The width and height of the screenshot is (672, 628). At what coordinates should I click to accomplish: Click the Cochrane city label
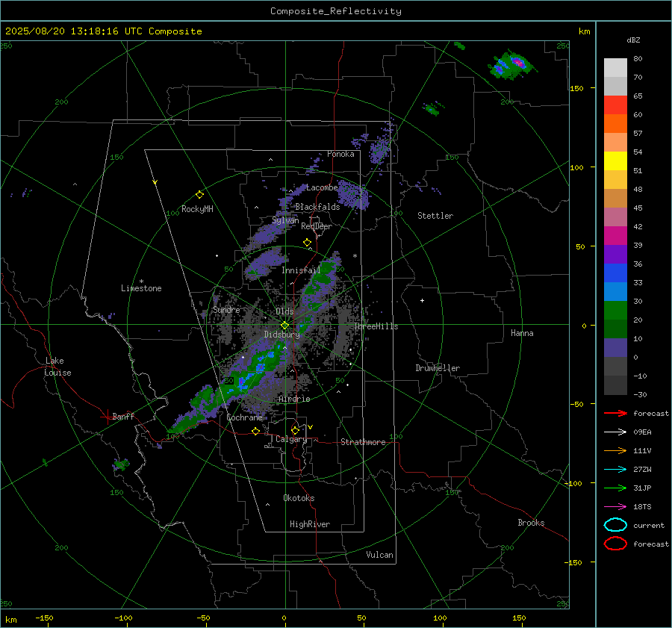[244, 417]
